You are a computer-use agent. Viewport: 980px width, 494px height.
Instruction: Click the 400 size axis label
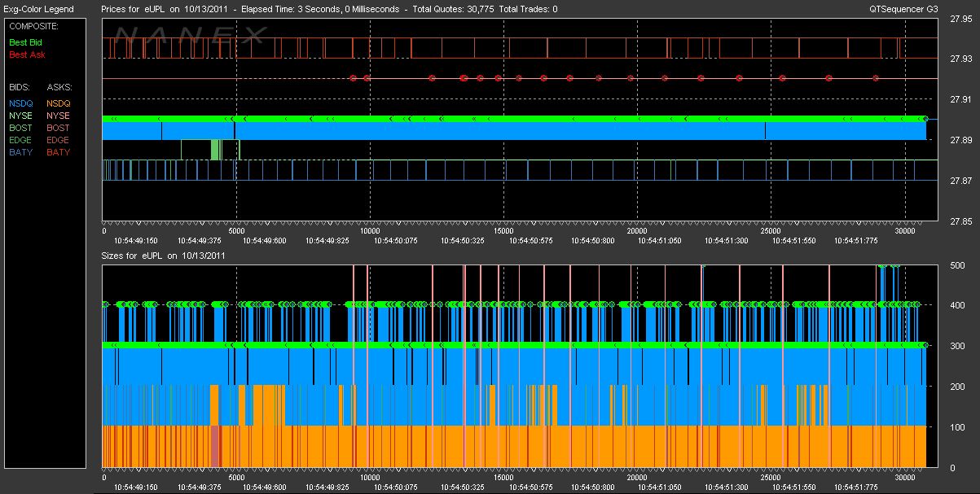(x=958, y=305)
